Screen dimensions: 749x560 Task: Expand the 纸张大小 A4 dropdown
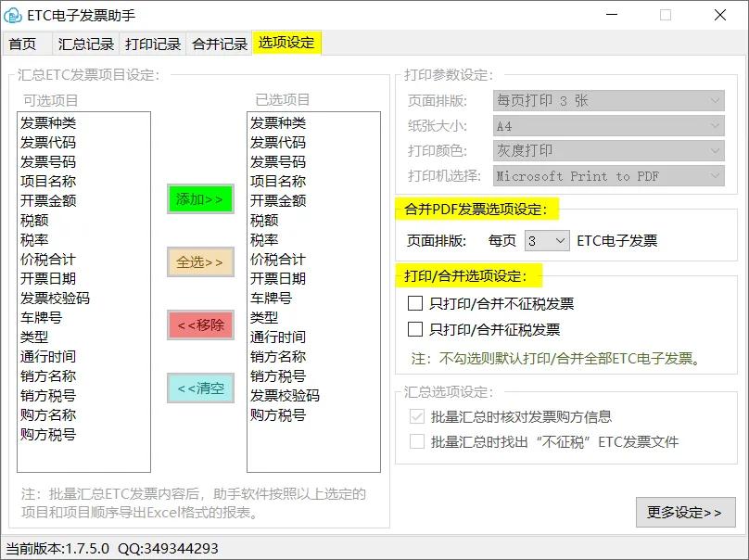(x=608, y=126)
